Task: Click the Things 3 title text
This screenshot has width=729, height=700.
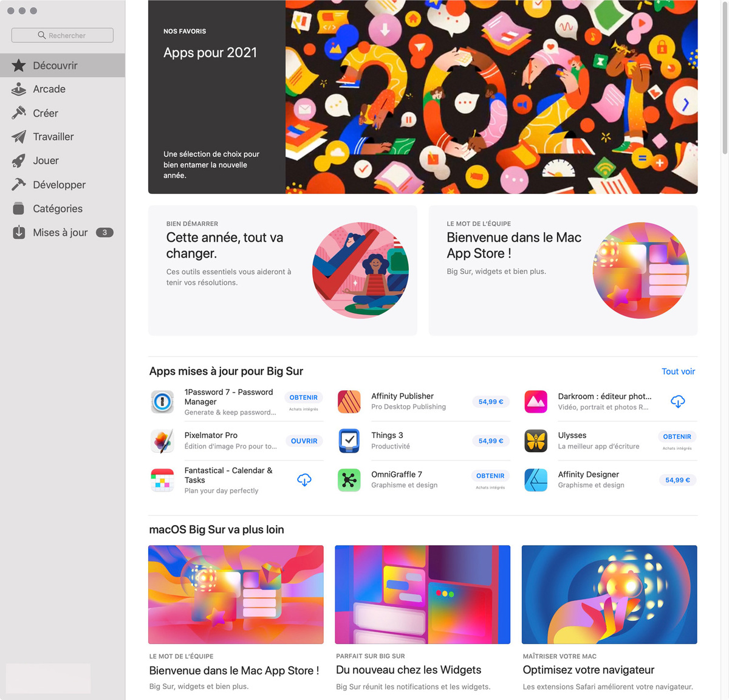Action: 387,435
